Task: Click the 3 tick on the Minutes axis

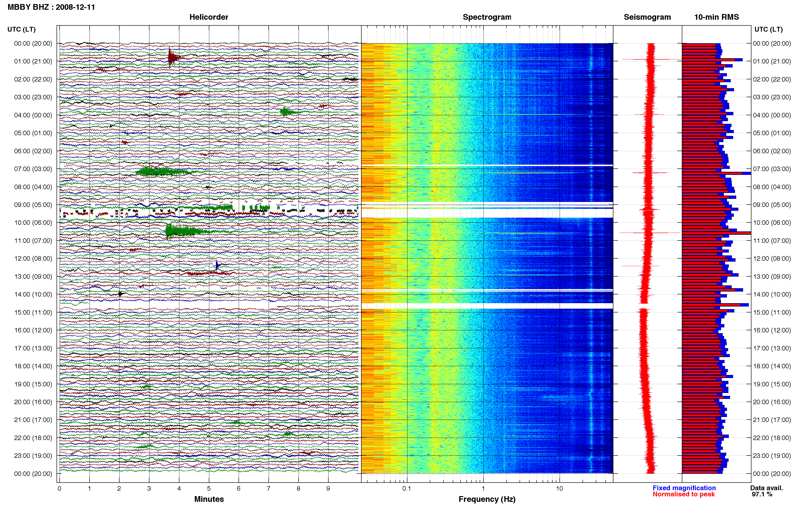Action: [x=149, y=489]
